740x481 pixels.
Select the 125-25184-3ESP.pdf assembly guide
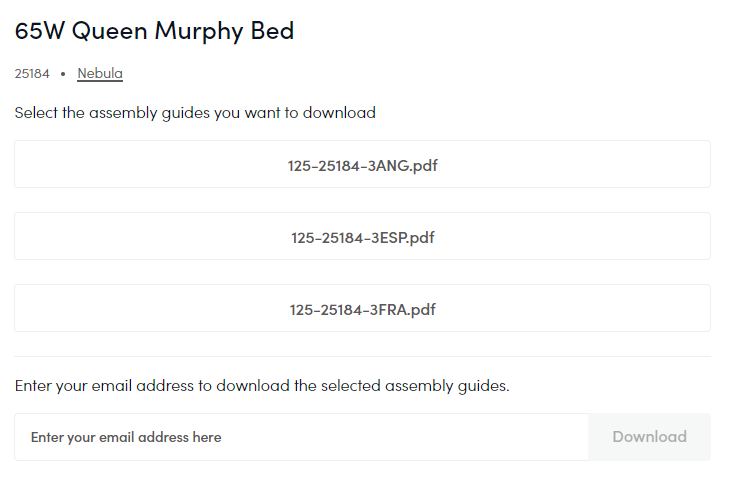point(362,237)
